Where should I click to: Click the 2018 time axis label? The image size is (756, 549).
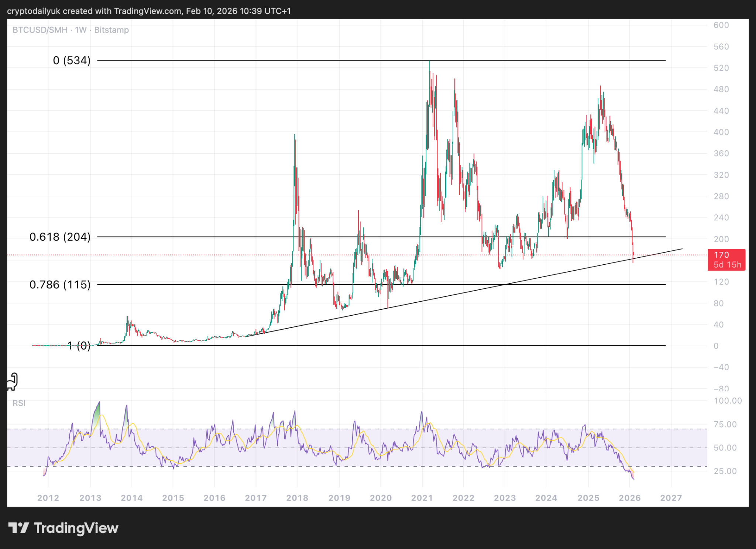click(x=297, y=498)
